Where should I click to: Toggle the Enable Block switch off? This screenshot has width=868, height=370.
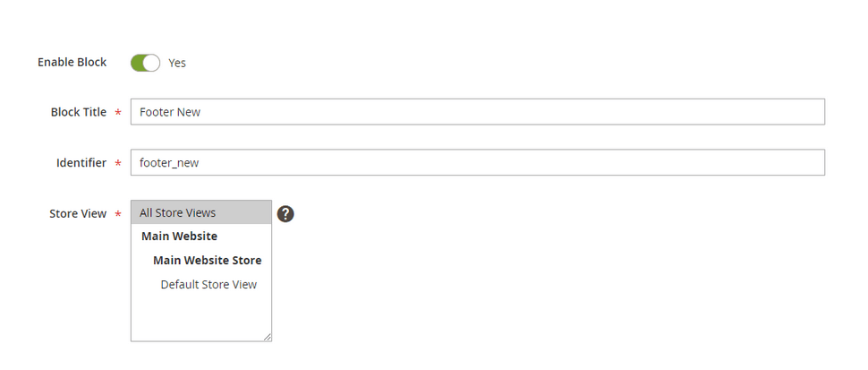(x=145, y=63)
